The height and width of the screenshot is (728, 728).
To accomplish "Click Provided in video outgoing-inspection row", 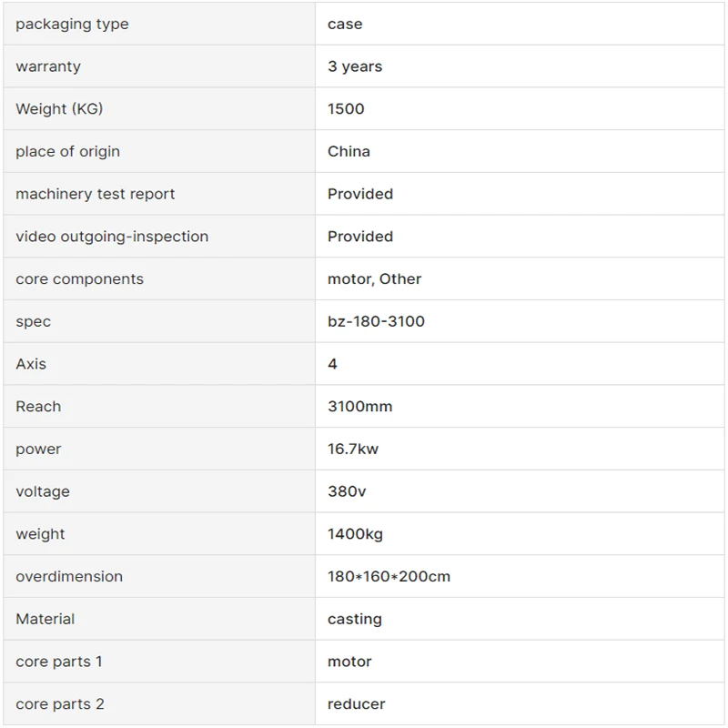I will (x=360, y=237).
